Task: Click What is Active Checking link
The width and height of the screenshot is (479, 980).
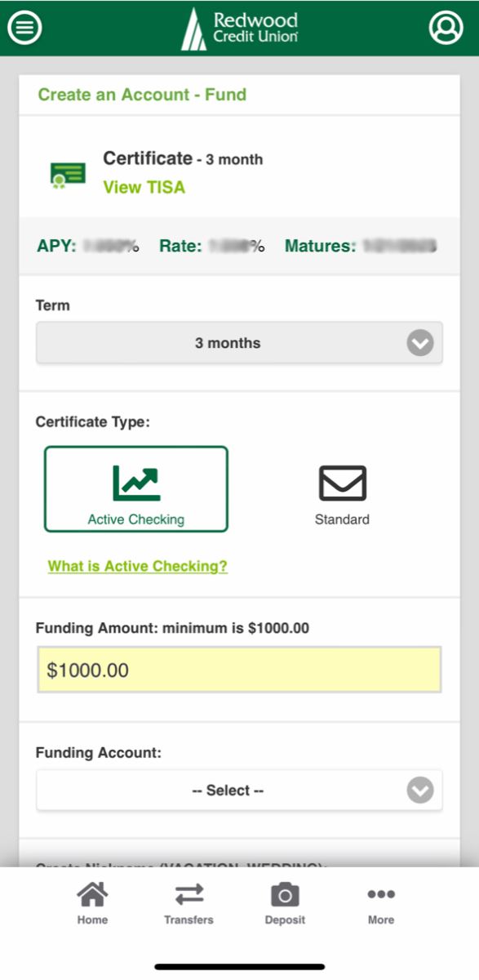Action: coord(138,566)
